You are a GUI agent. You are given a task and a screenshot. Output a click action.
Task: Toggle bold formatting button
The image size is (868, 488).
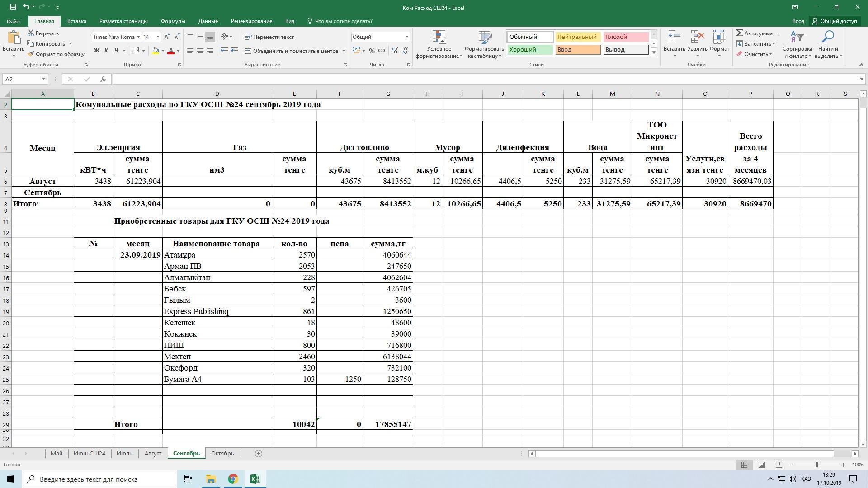tap(96, 51)
